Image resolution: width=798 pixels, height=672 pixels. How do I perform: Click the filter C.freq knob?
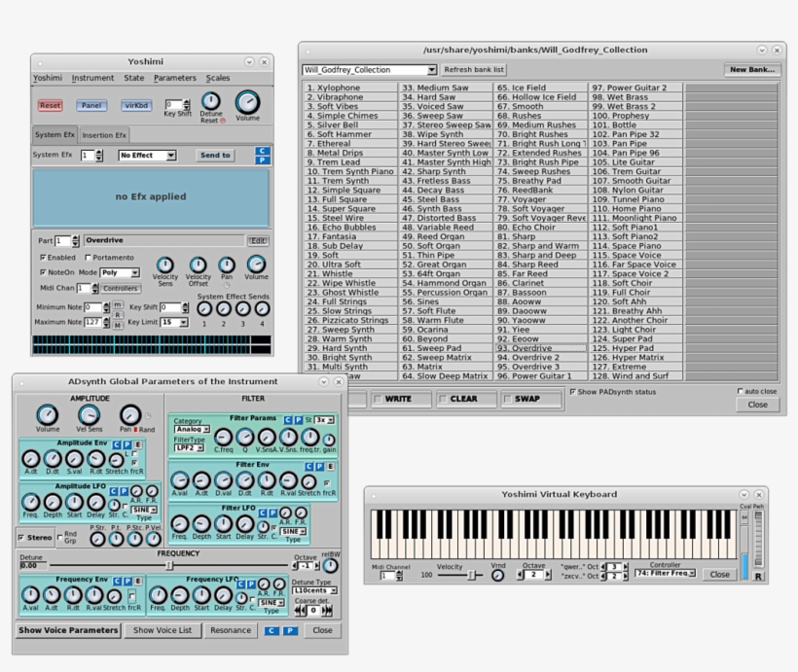pyautogui.click(x=223, y=437)
